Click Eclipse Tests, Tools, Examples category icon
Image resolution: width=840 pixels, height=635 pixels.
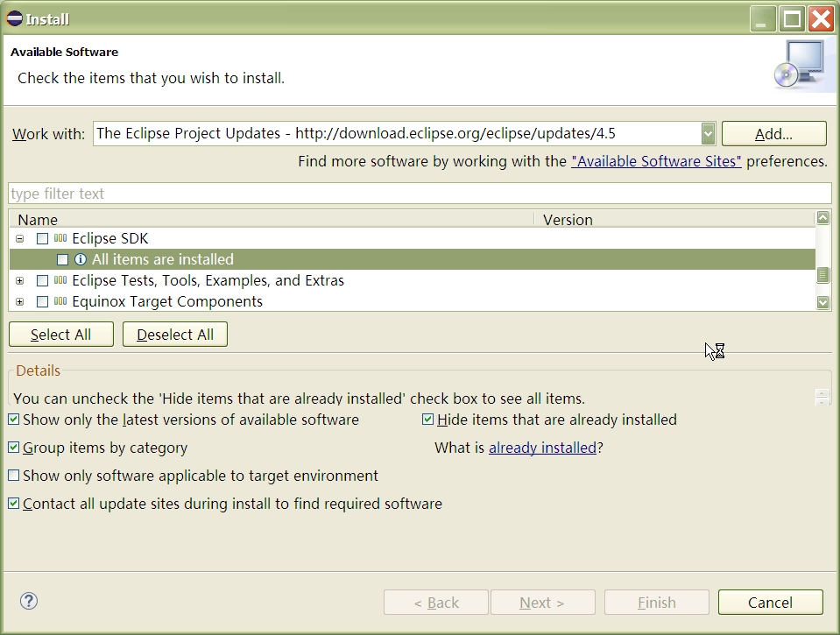pos(60,280)
